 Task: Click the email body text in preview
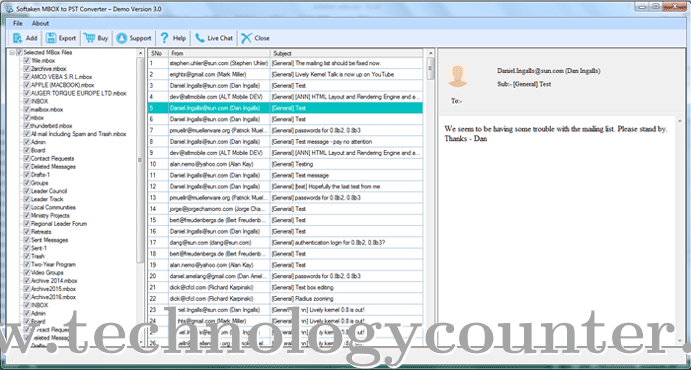[556, 134]
